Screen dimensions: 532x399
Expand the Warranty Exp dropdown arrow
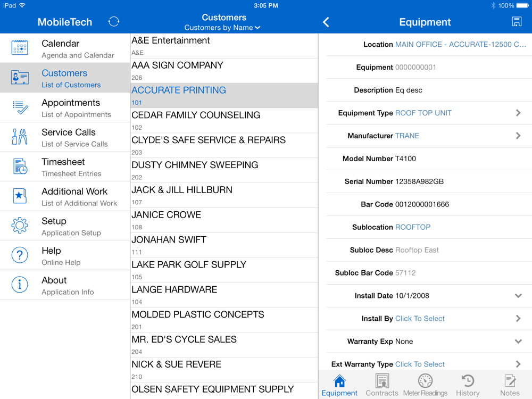pos(518,342)
